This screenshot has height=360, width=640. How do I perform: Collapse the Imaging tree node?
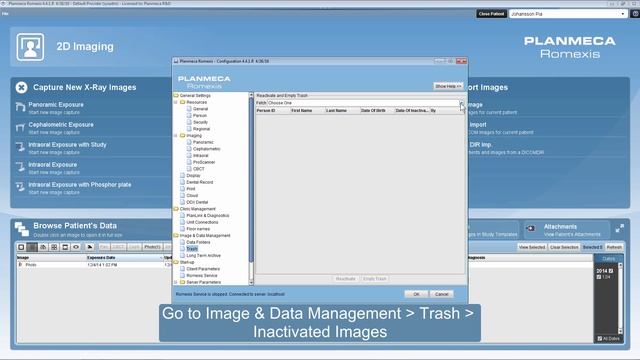coord(176,136)
